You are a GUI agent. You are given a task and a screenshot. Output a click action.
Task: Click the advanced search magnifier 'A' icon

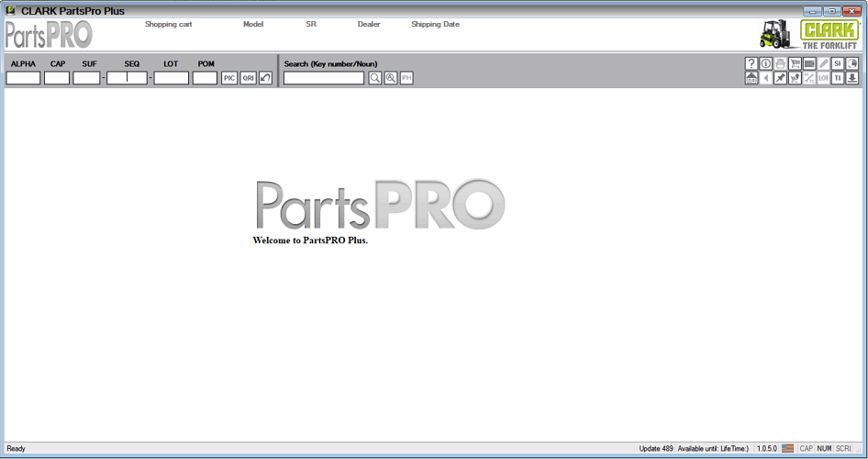click(391, 78)
